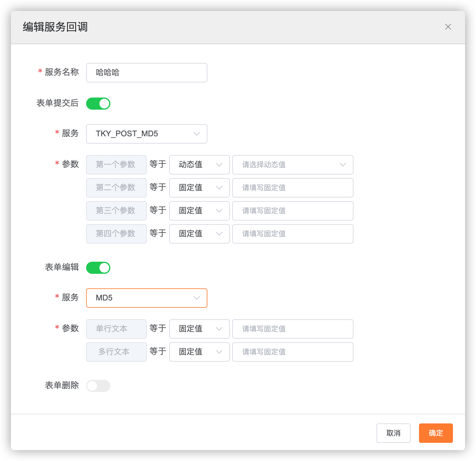Turn off the 表单编辑 switch

point(98,268)
